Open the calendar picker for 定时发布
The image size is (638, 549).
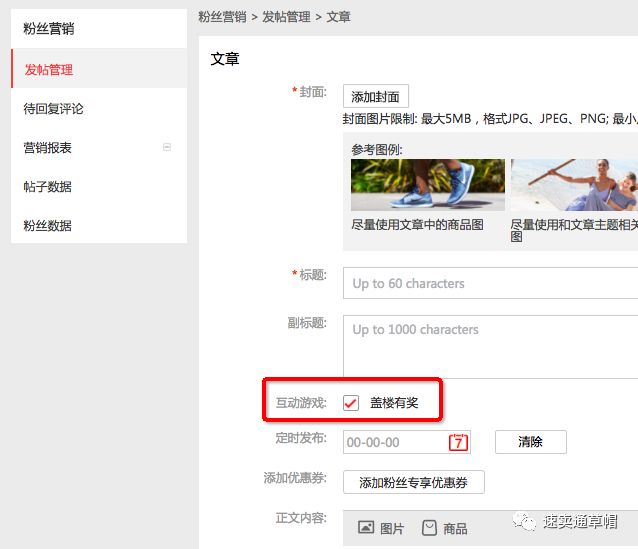[x=459, y=442]
